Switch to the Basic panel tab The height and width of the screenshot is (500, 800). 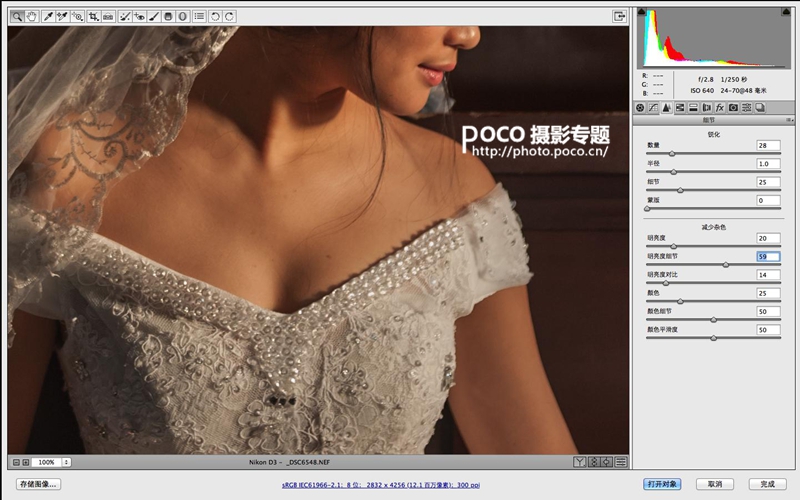tap(640, 108)
